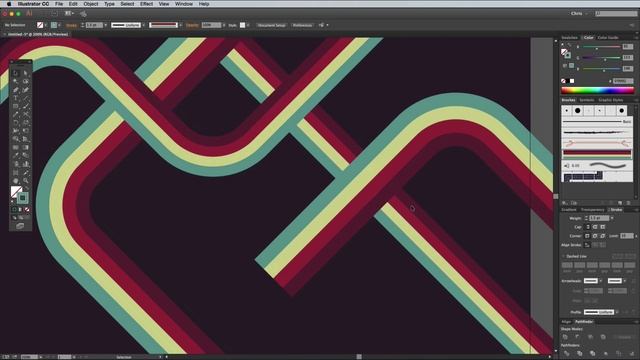The image size is (640, 360).
Task: Select the Magic Wand tool
Action: point(15,81)
